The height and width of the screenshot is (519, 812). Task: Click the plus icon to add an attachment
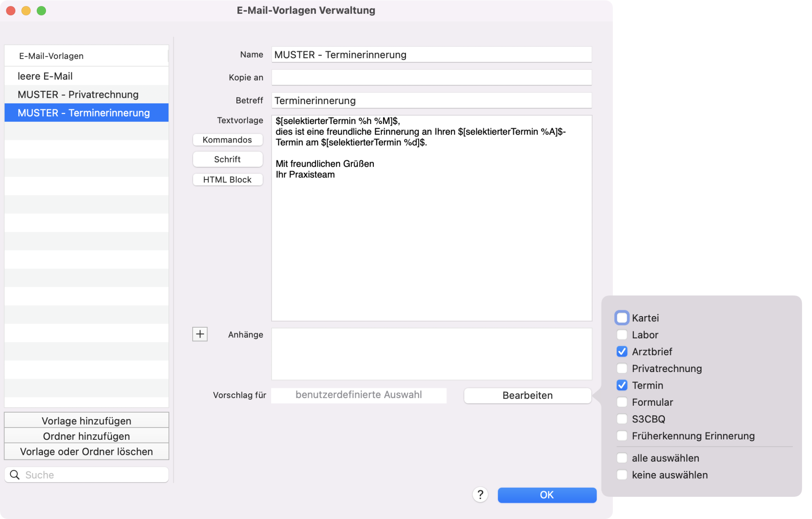(200, 334)
